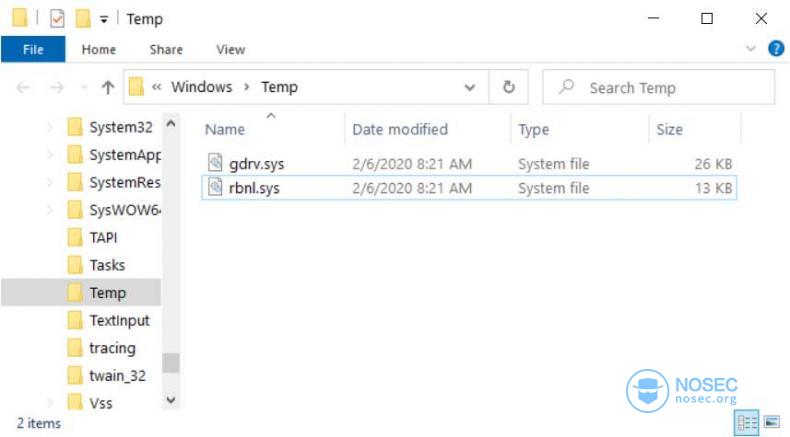This screenshot has height=437, width=790.
Task: Sort by the Size column header
Action: coord(669,130)
